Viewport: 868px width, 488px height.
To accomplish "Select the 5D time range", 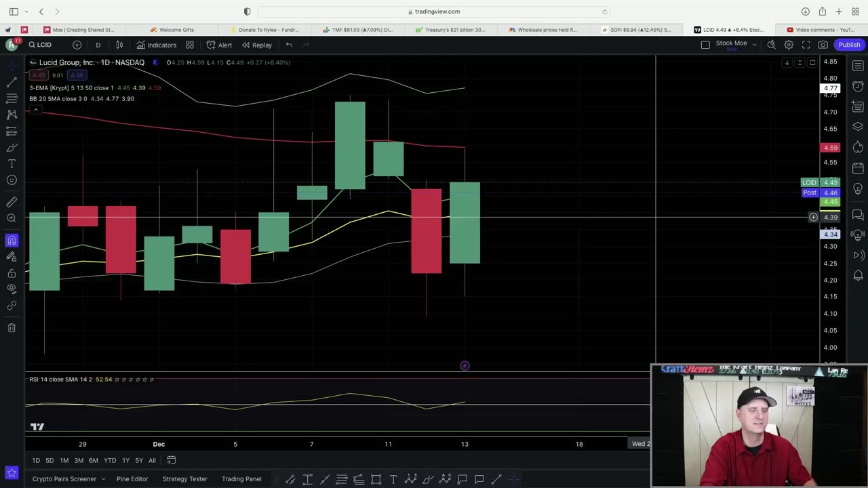I will point(50,460).
